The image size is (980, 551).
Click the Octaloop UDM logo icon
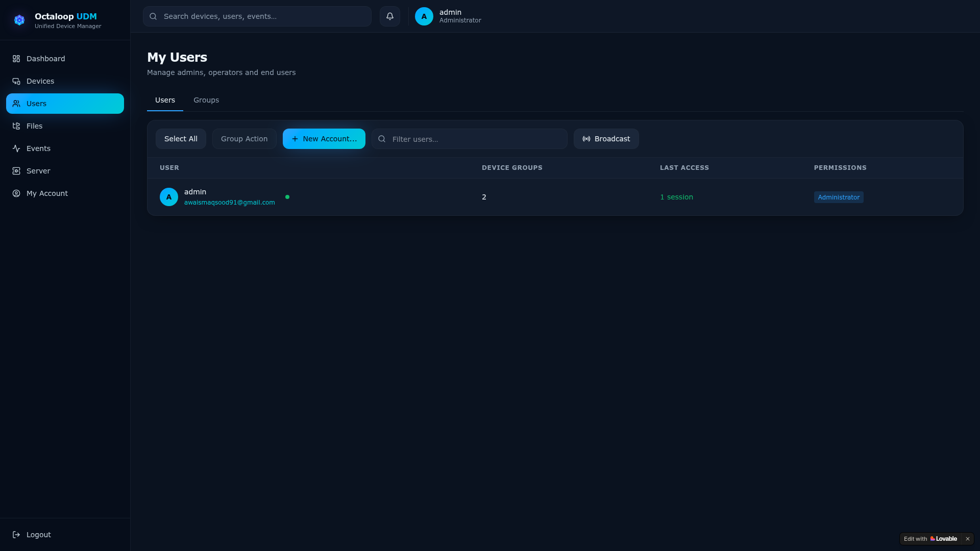[x=19, y=20]
